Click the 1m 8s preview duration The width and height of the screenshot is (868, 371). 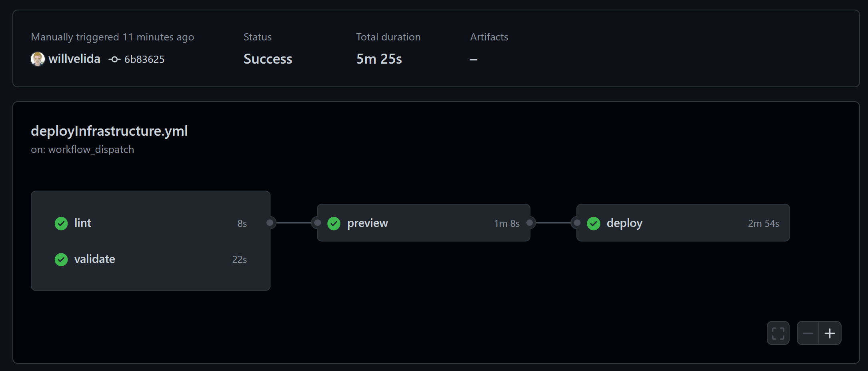507,223
